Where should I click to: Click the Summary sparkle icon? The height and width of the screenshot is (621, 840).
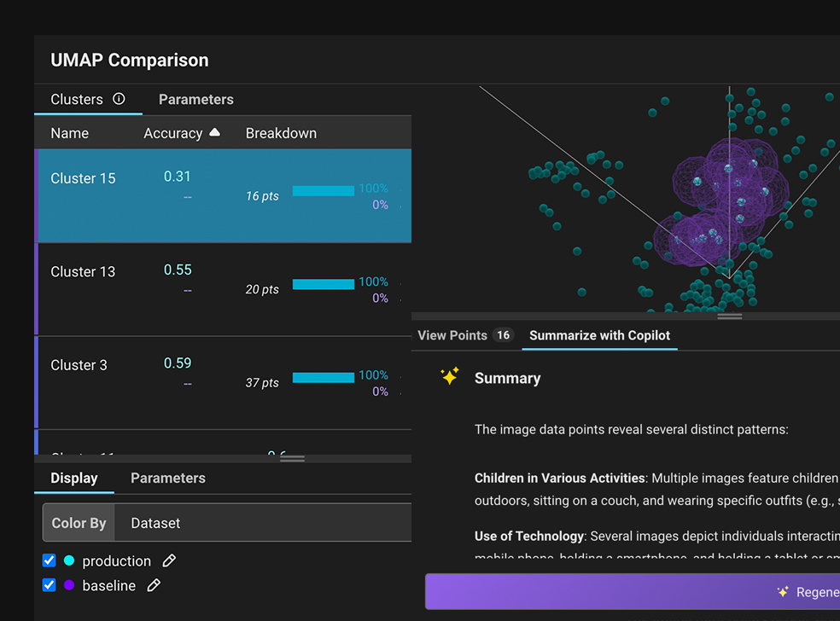[x=450, y=377]
